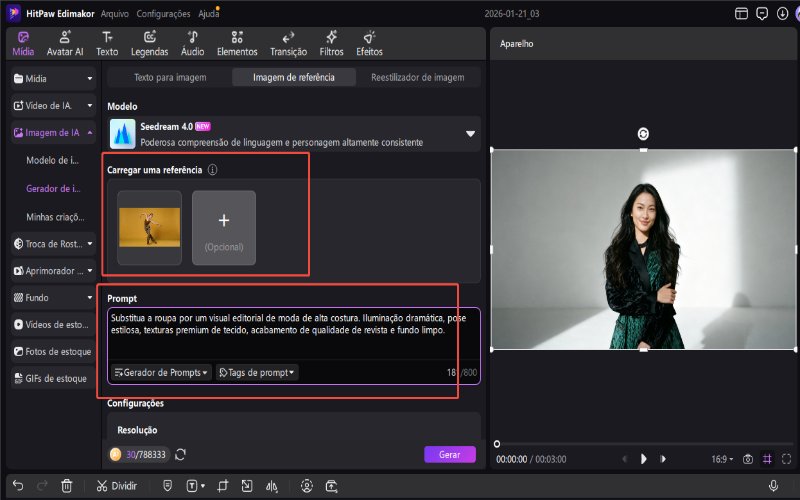Open the Áudio tool tab
Image resolution: width=800 pixels, height=500 pixels.
[192, 44]
